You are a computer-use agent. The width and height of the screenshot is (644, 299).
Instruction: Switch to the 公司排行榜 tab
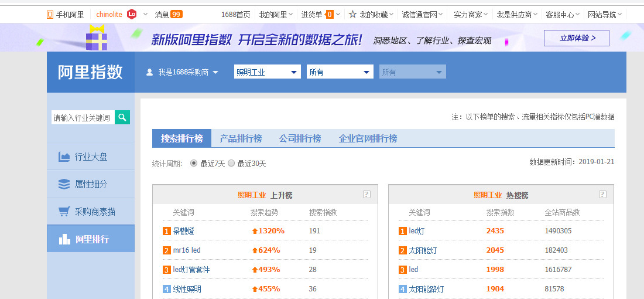click(x=300, y=138)
